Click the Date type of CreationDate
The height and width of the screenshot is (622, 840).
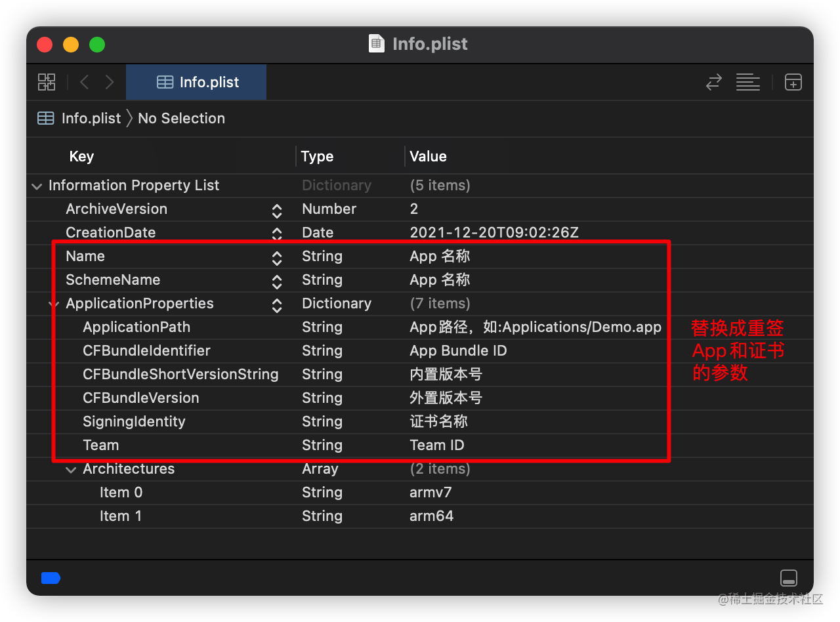(318, 232)
